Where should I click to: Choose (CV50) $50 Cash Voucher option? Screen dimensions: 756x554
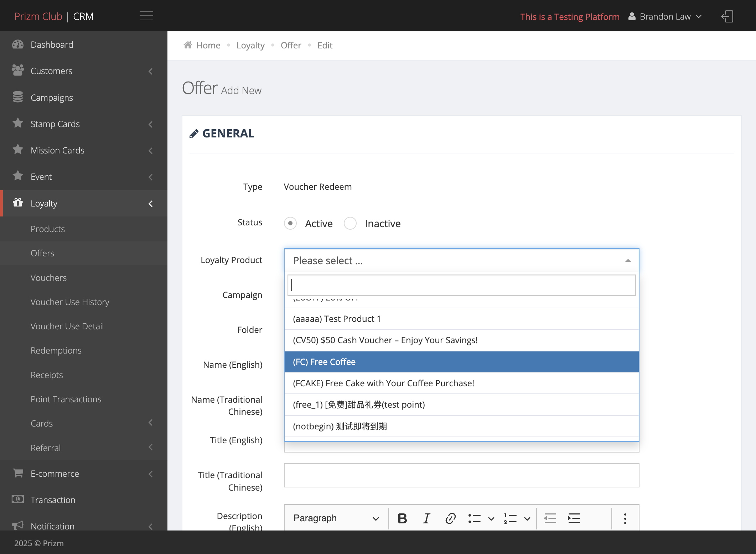[461, 340]
